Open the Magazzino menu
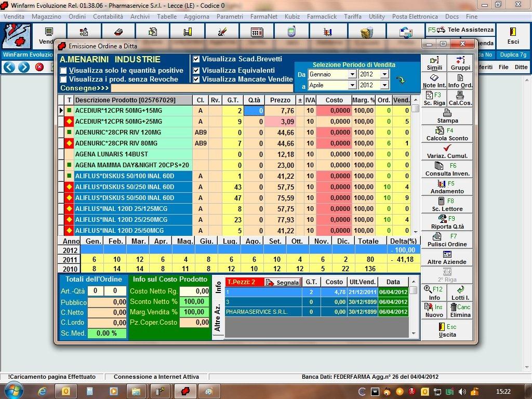The image size is (532, 399). point(46,17)
